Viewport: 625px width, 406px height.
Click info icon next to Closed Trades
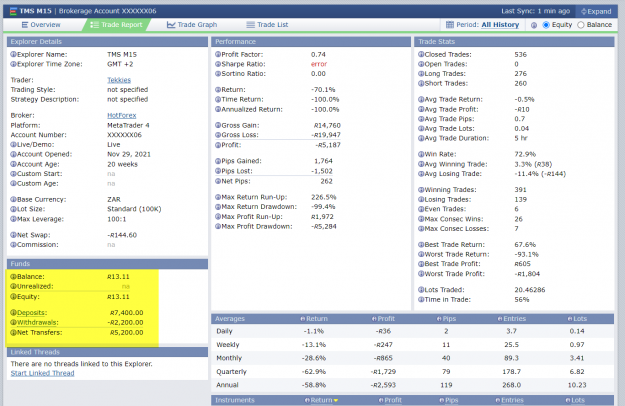pyautogui.click(x=421, y=54)
